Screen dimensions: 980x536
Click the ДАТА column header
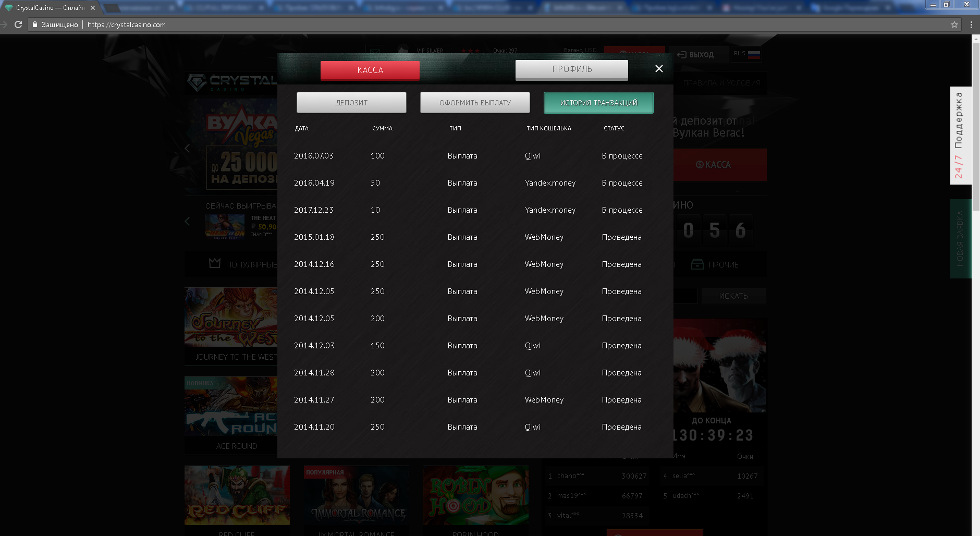302,128
